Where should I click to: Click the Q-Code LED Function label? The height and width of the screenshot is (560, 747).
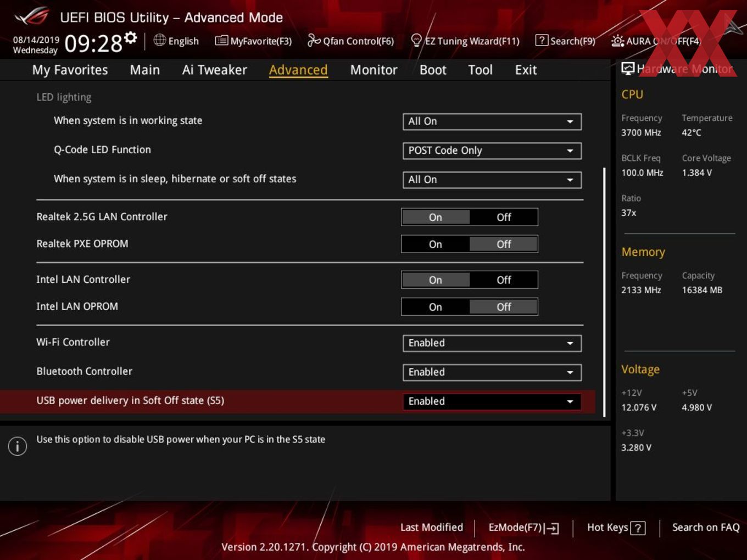pyautogui.click(x=102, y=149)
